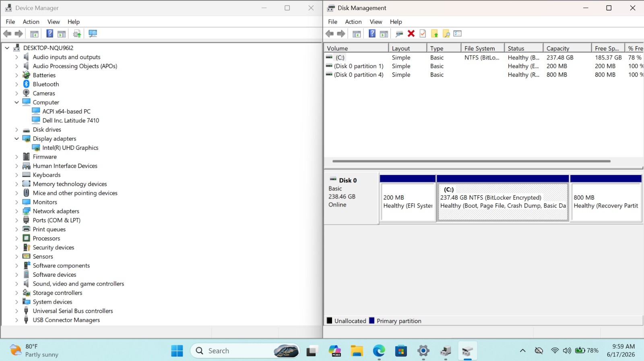The width and height of the screenshot is (644, 361).
Task: Open File Explorer from the taskbar
Action: click(357, 351)
